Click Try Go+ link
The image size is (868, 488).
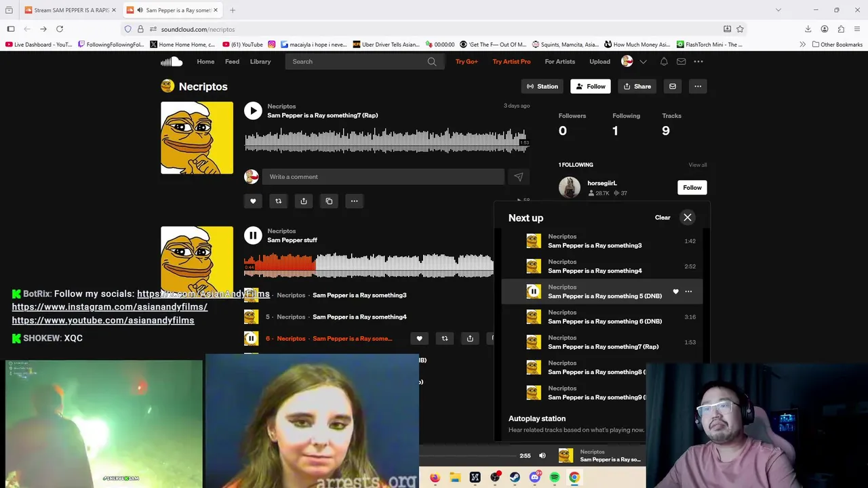click(x=467, y=62)
